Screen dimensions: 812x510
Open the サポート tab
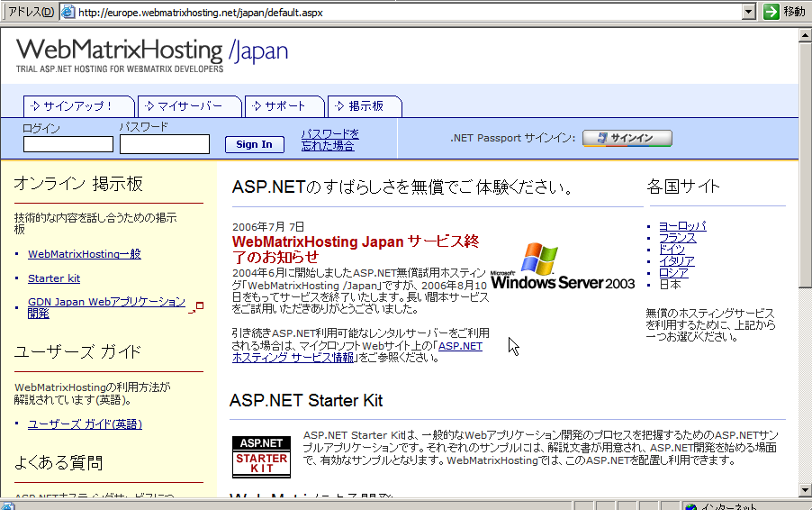click(284, 106)
